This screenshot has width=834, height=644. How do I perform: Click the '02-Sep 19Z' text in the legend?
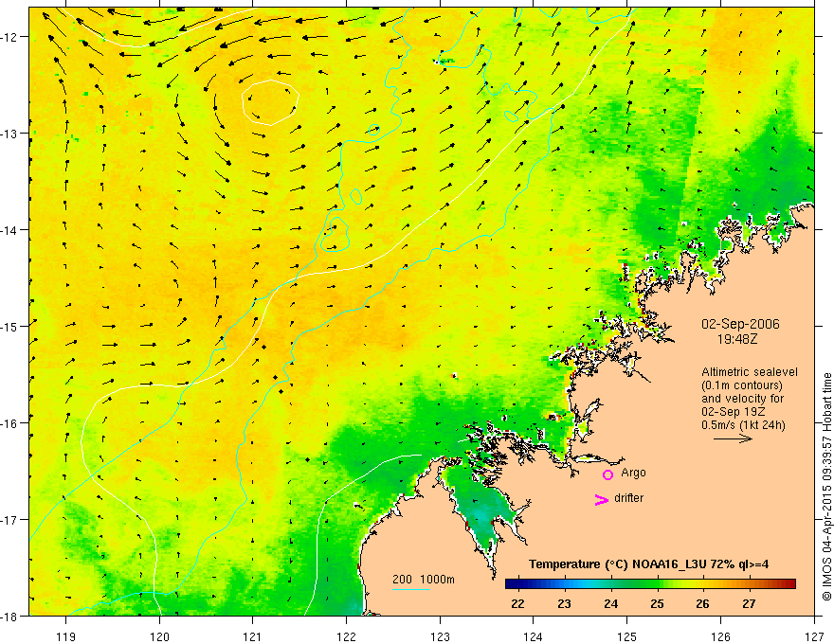(x=733, y=412)
